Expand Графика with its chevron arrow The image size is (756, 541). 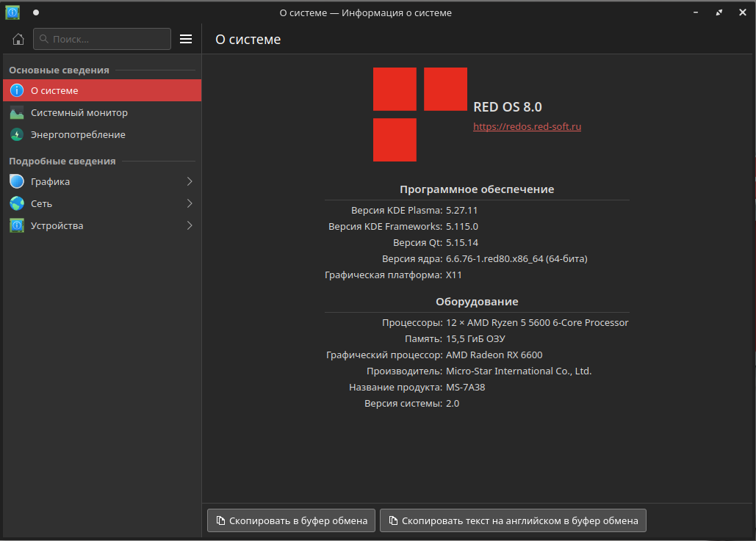click(190, 181)
